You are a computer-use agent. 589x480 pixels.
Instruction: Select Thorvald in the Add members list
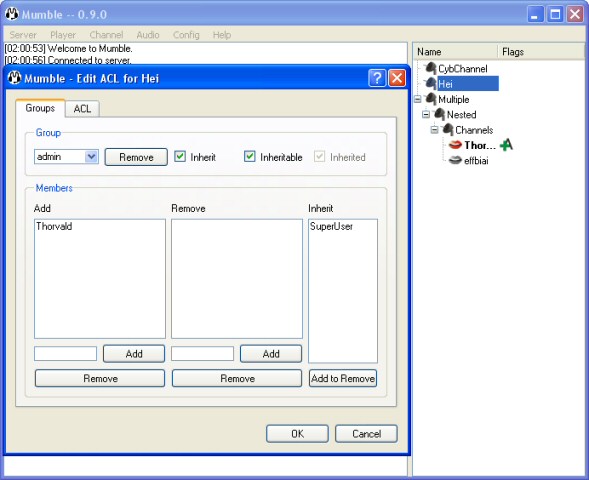click(x=54, y=226)
